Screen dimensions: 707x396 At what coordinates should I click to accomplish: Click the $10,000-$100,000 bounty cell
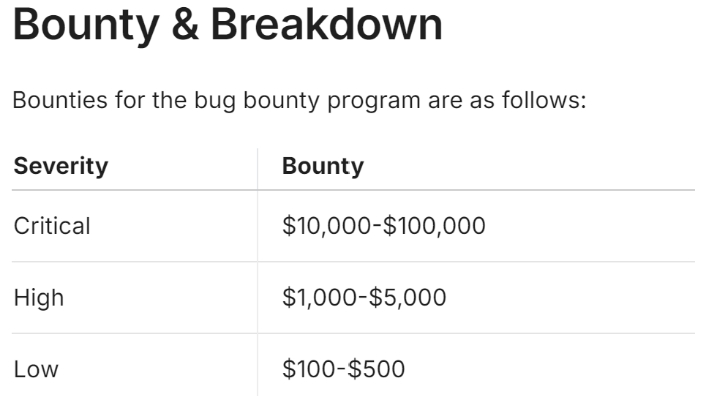pyautogui.click(x=384, y=226)
